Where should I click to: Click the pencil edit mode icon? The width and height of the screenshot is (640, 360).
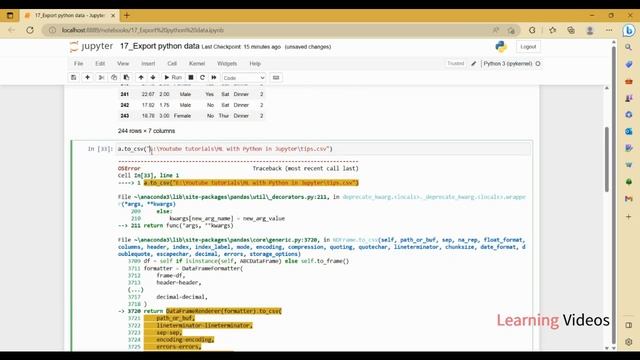click(473, 64)
